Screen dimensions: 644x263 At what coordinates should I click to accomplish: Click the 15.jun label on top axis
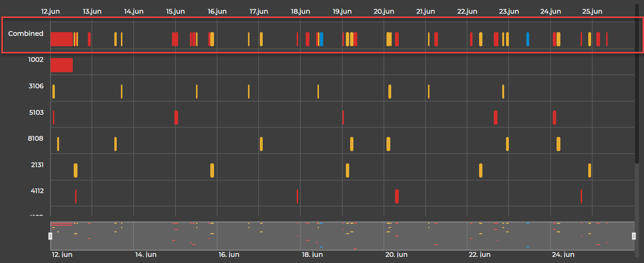175,11
